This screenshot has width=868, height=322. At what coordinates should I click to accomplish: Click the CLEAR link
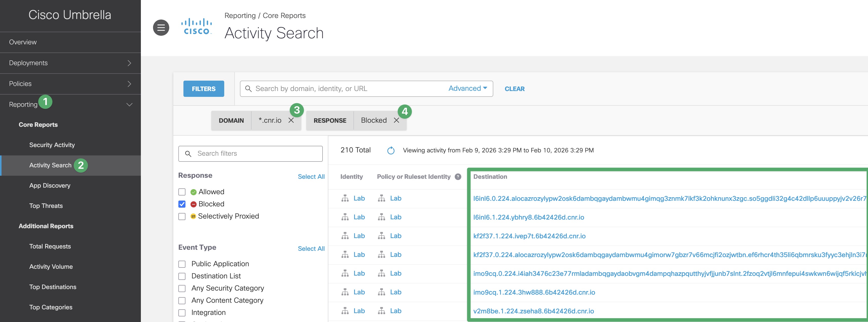point(514,89)
